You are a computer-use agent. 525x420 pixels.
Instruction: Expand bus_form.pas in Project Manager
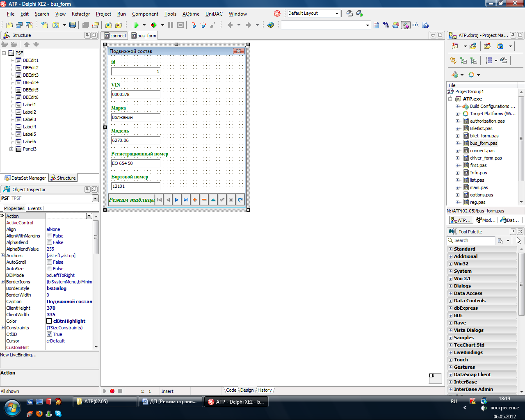coord(458,143)
